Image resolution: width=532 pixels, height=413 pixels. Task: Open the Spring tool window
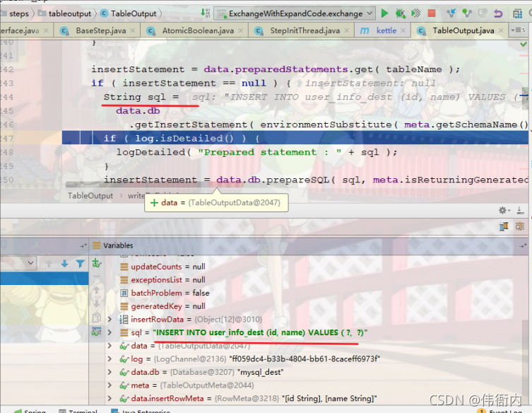(x=30, y=411)
